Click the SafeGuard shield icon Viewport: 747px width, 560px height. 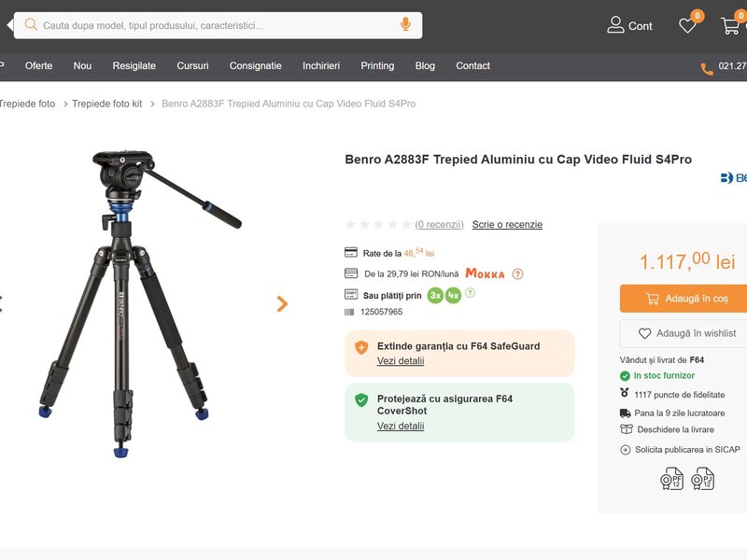click(x=361, y=347)
